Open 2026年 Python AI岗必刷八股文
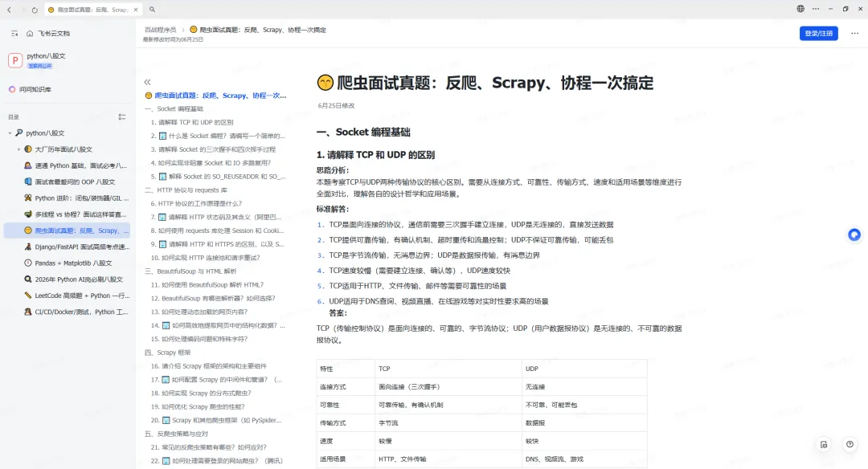The image size is (868, 469). (x=74, y=279)
